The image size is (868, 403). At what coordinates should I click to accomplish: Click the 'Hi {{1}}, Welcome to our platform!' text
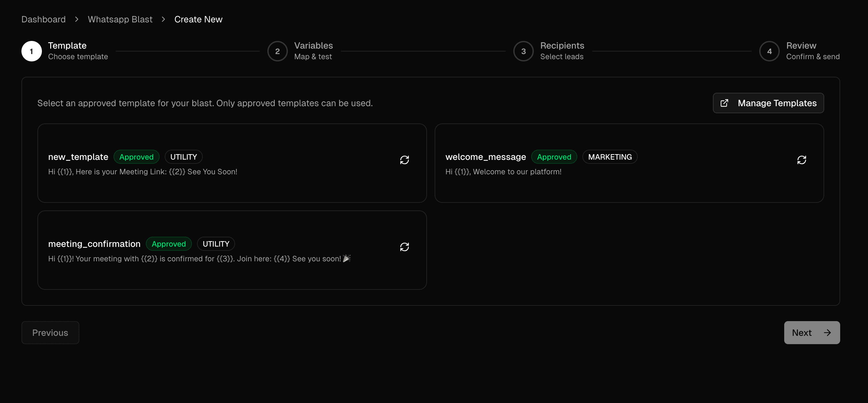(x=503, y=171)
